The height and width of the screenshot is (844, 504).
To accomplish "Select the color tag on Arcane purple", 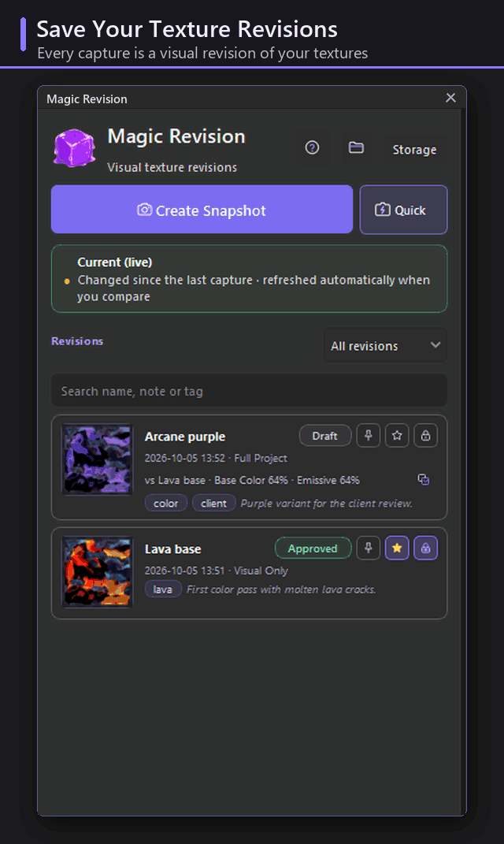I will click(x=165, y=504).
